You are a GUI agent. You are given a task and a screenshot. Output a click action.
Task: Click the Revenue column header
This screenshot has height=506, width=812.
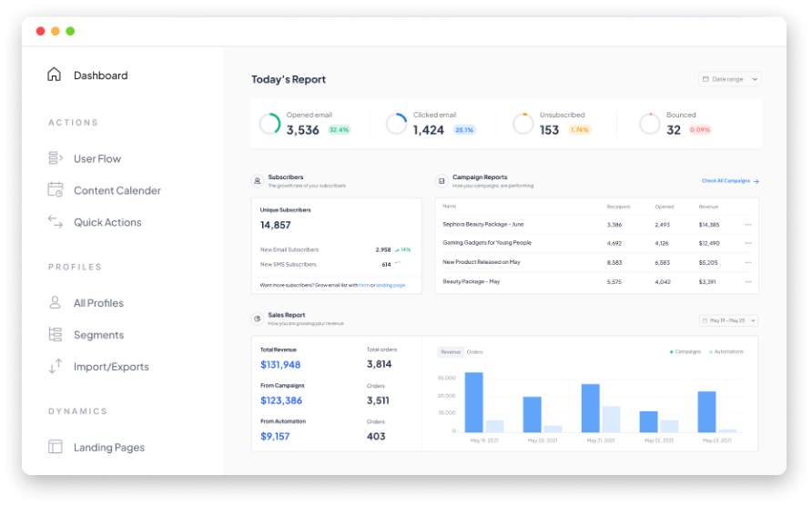708,207
